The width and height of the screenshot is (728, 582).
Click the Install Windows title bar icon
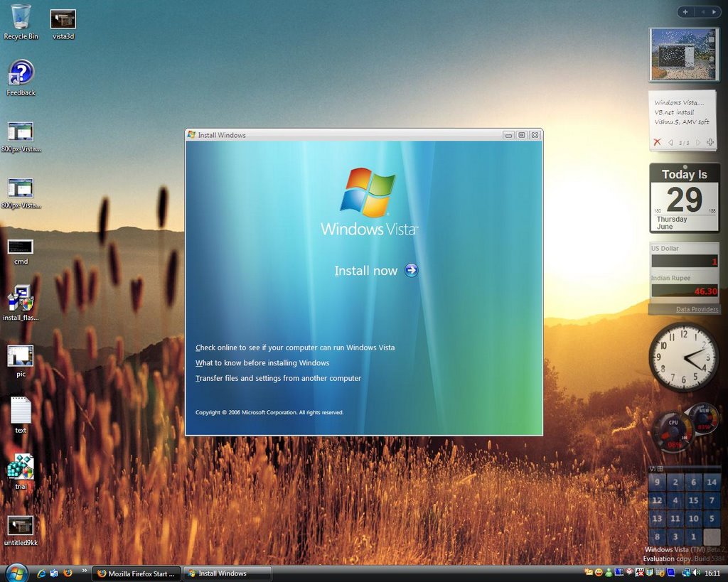[191, 134]
